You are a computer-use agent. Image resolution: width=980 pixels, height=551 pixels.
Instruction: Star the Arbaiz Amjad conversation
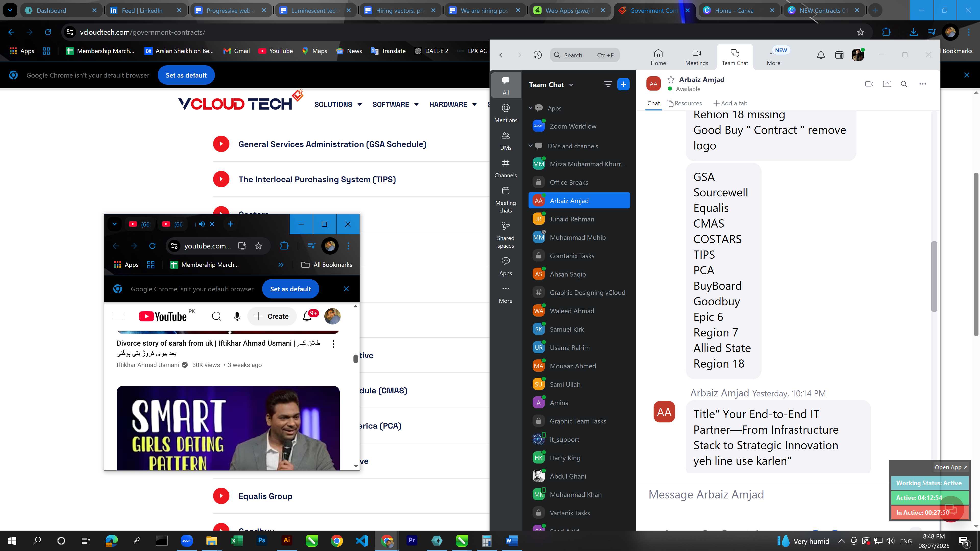click(671, 80)
